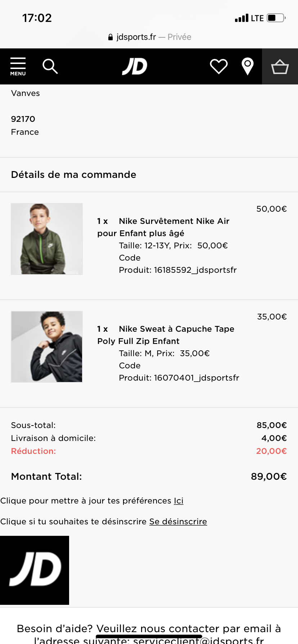
Task: Tap the battery icon in status bar
Action: pyautogui.click(x=276, y=18)
